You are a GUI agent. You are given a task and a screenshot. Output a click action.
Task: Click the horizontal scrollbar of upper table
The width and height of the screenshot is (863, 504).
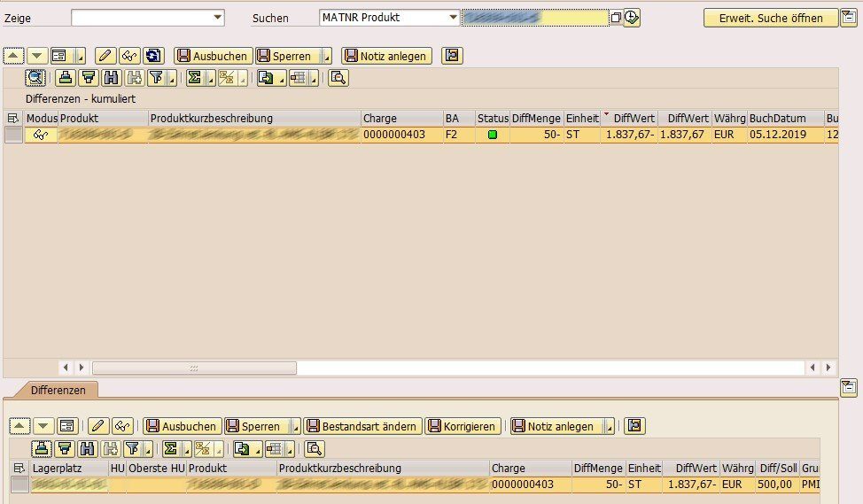[x=194, y=367]
